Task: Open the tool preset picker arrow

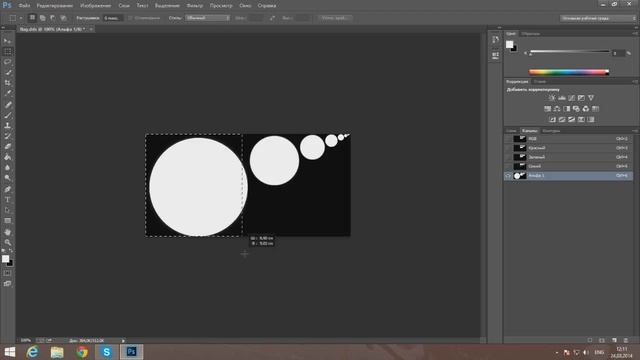Action: pyautogui.click(x=21, y=18)
